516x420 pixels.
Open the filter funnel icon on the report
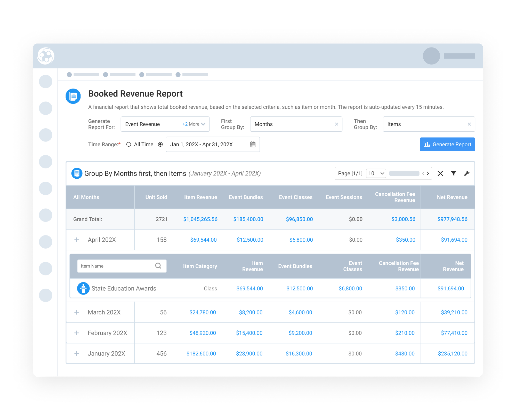tap(454, 173)
